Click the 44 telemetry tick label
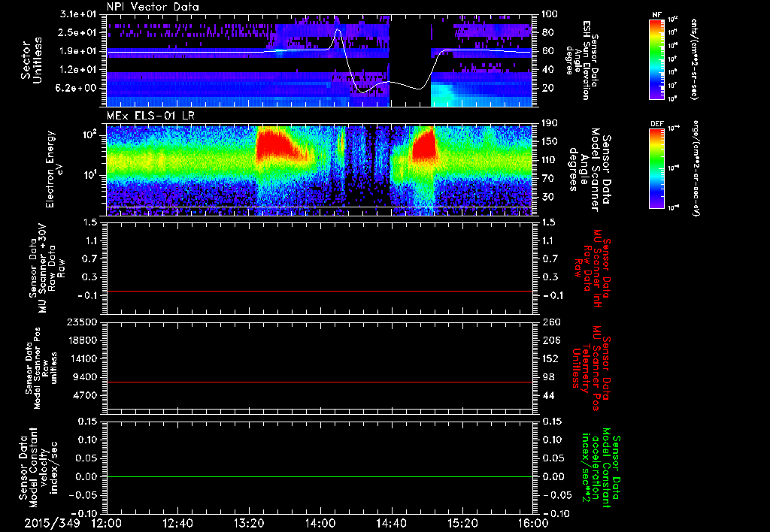This screenshot has height=532, width=770. click(548, 395)
